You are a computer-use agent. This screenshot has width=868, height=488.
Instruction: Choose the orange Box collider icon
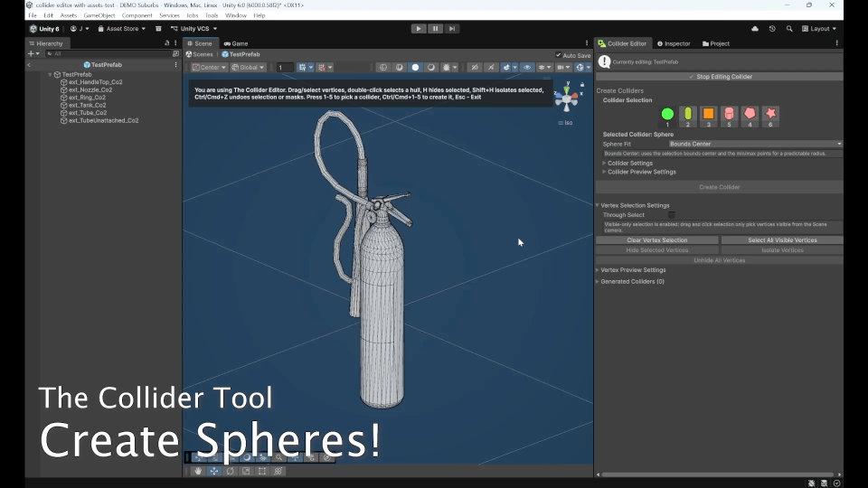coord(708,114)
